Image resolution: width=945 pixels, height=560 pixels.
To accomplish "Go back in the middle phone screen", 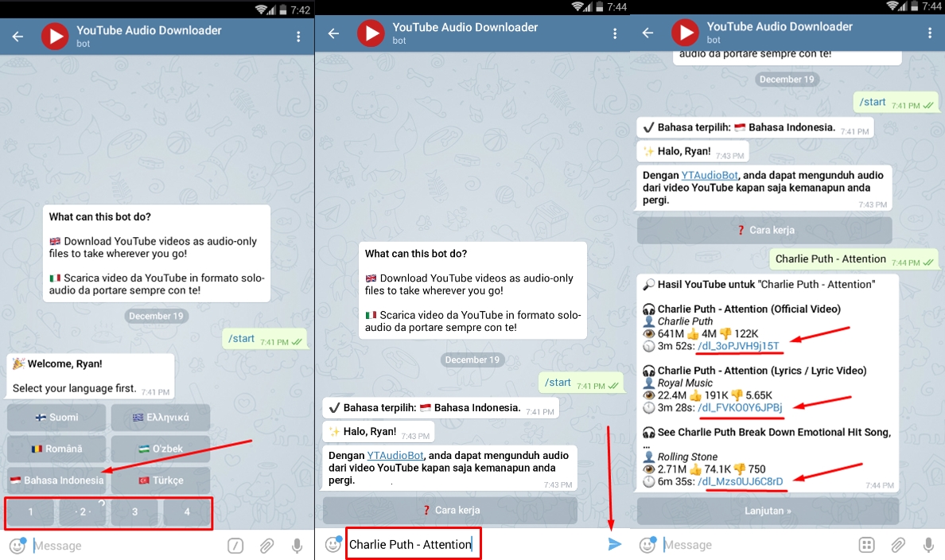I will click(333, 33).
